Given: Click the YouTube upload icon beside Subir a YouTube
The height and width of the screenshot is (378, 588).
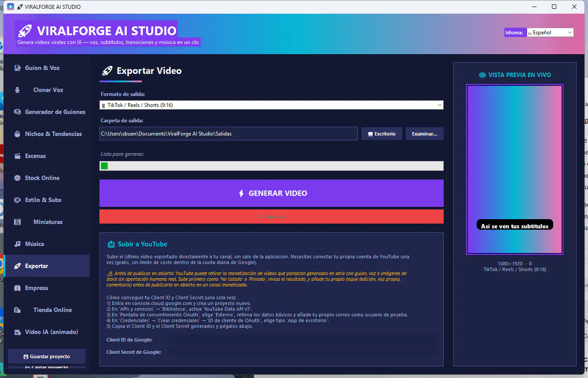Looking at the screenshot, I should click(x=111, y=244).
